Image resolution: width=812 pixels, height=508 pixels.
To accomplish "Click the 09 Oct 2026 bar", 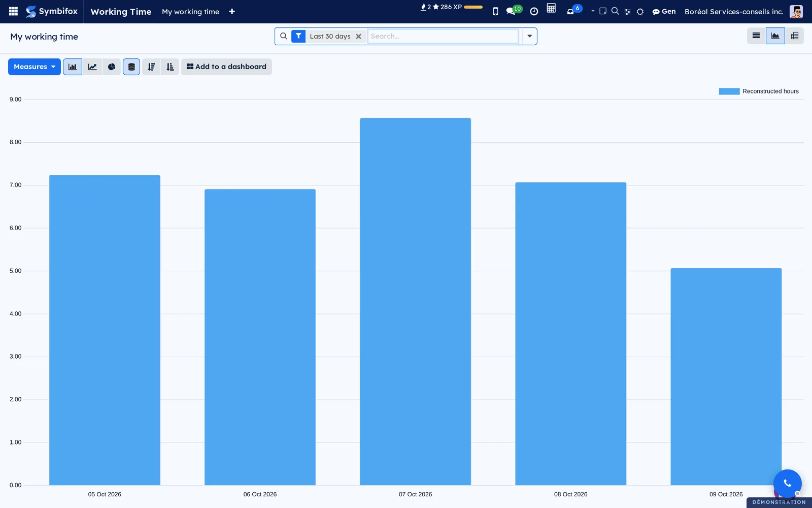I will coord(726,376).
